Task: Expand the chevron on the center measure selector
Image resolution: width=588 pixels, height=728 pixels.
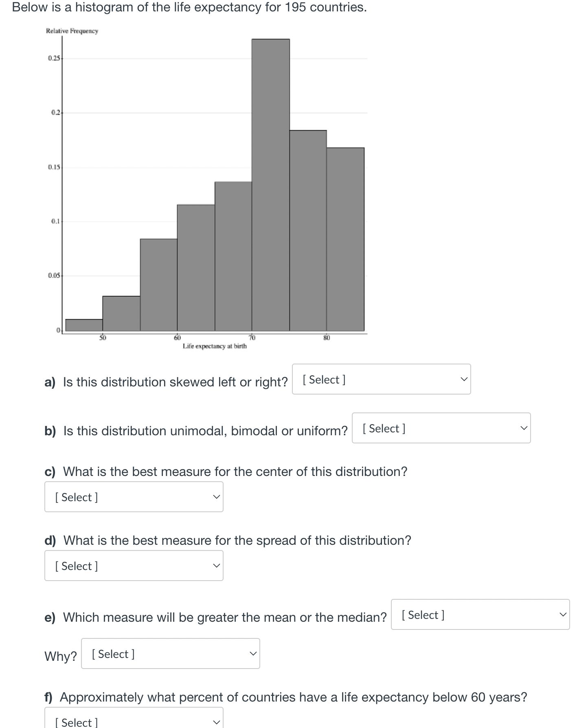Action: tap(217, 496)
